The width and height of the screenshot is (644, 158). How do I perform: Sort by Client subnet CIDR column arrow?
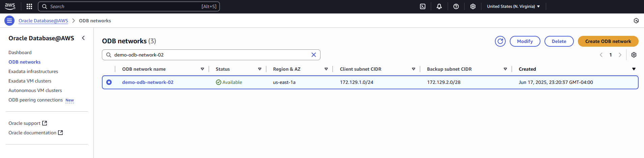[x=414, y=69]
